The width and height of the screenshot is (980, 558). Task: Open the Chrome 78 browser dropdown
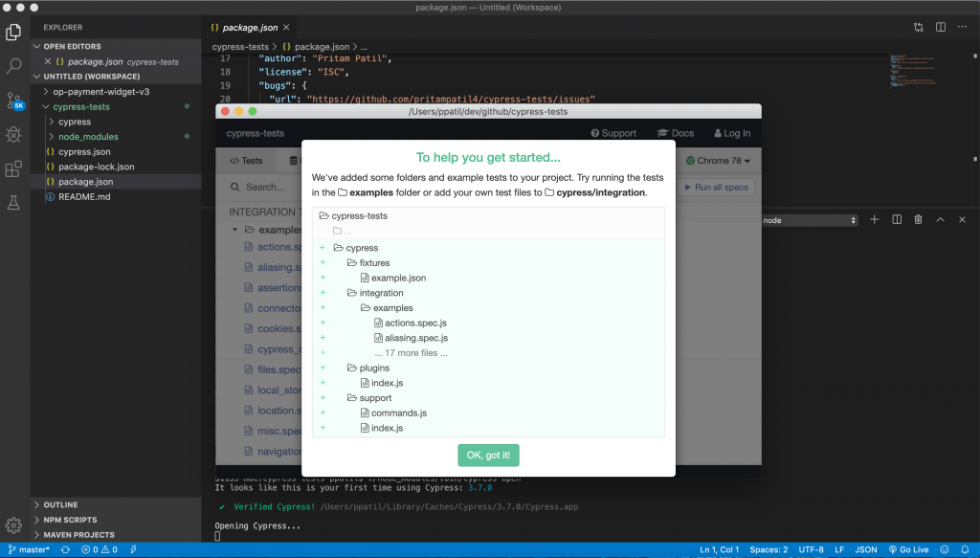click(x=718, y=161)
